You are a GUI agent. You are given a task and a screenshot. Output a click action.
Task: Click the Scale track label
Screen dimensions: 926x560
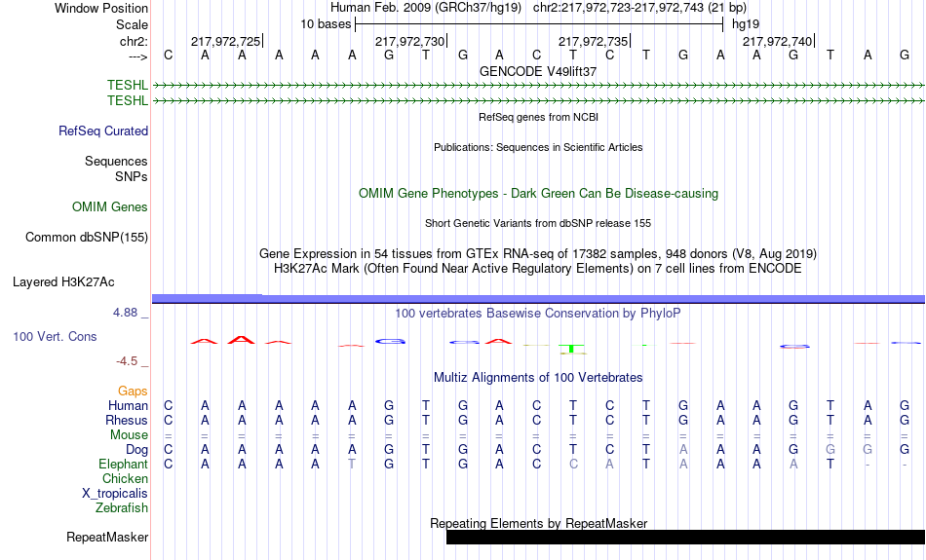tap(132, 24)
